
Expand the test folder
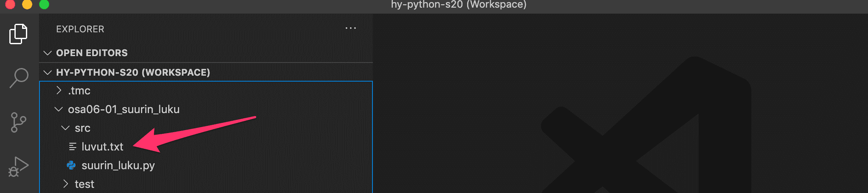coord(65,184)
